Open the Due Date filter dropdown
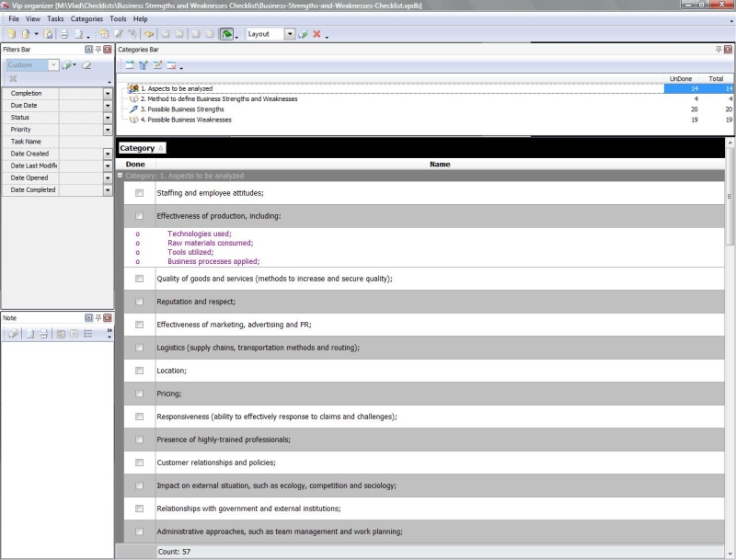736x560 pixels. pos(108,106)
